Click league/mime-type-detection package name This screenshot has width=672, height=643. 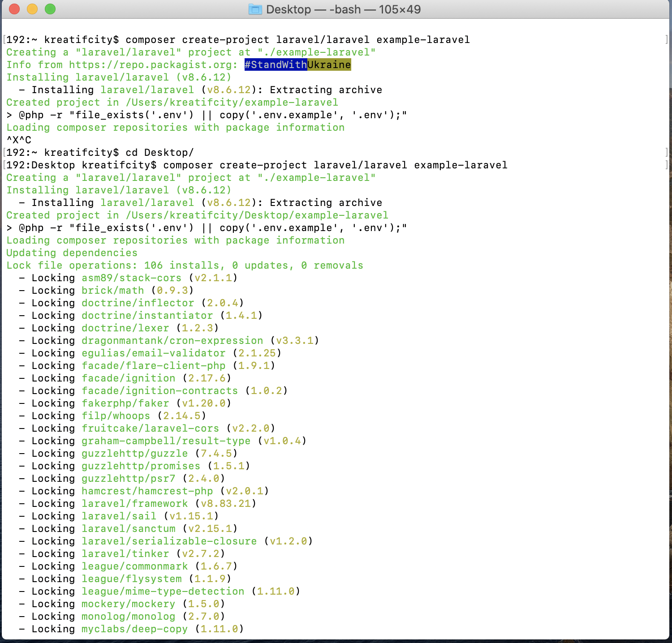pyautogui.click(x=163, y=592)
